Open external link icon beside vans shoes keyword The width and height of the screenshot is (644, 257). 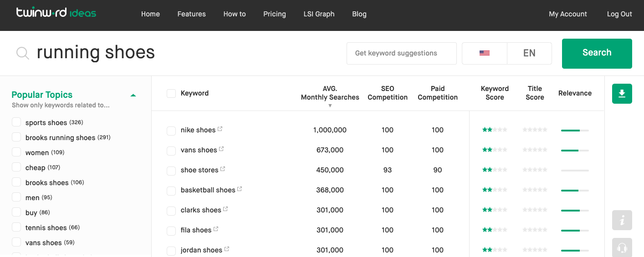point(221,149)
